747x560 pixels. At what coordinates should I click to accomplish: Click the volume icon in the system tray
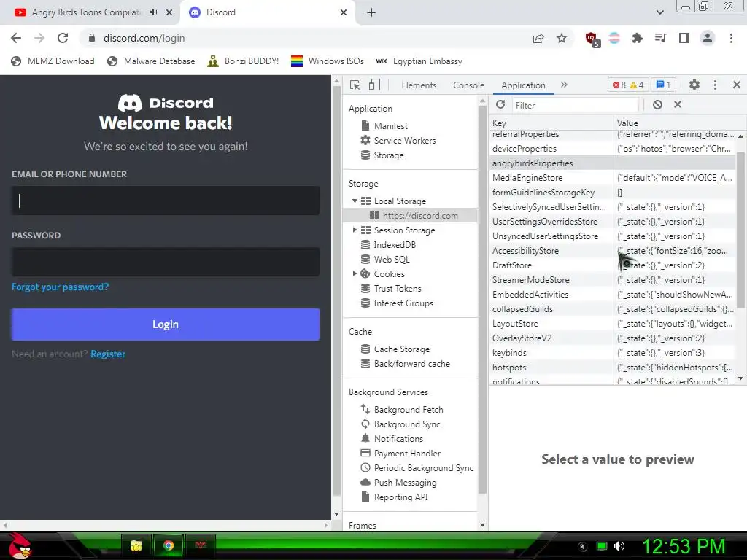coord(619,546)
